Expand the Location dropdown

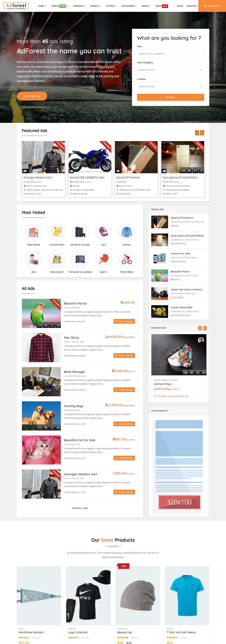pos(170,86)
